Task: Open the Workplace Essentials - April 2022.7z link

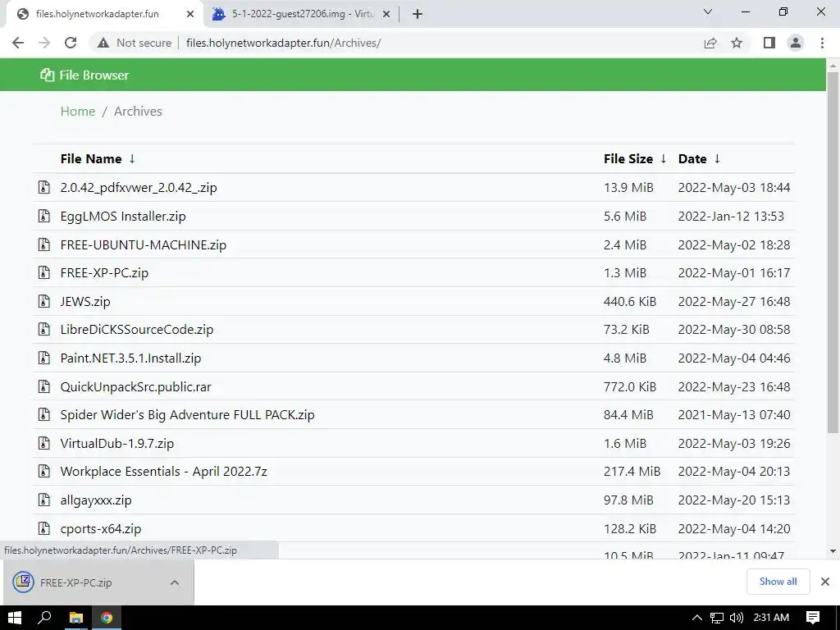Action: click(163, 472)
